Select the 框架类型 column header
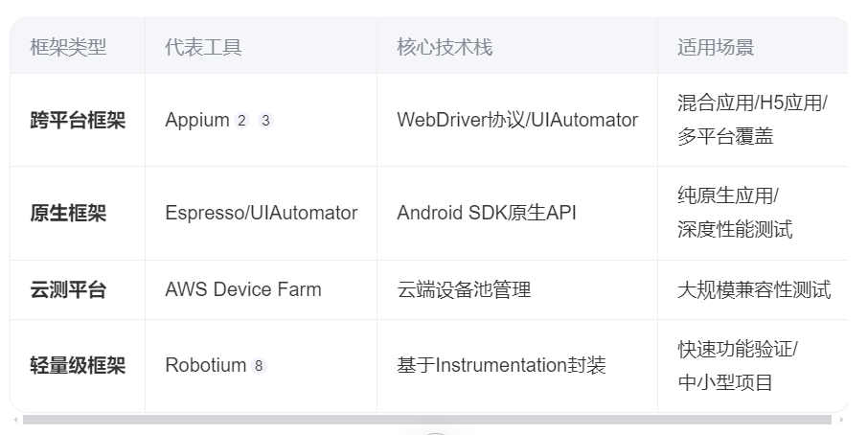 point(68,47)
